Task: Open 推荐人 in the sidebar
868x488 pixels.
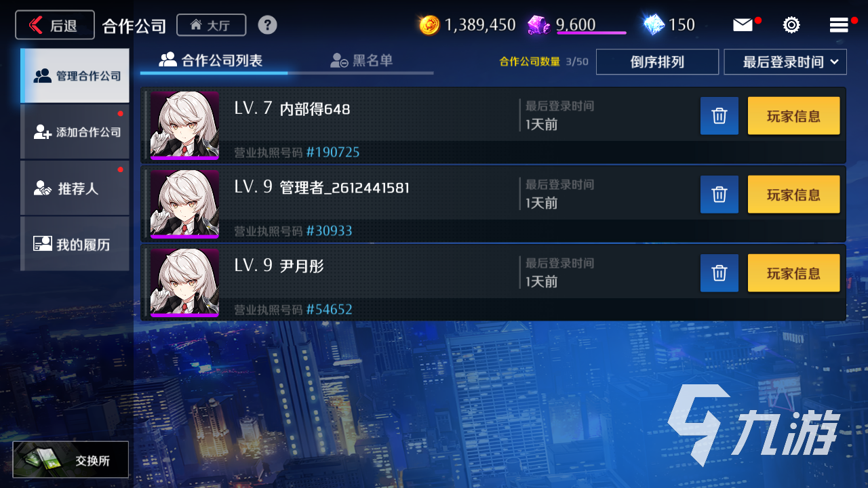Action: (75, 188)
